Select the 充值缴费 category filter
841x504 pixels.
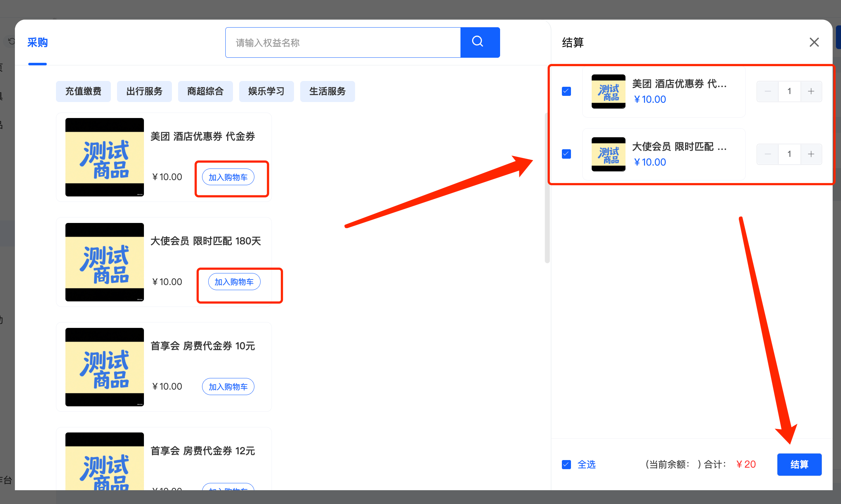[x=83, y=91]
